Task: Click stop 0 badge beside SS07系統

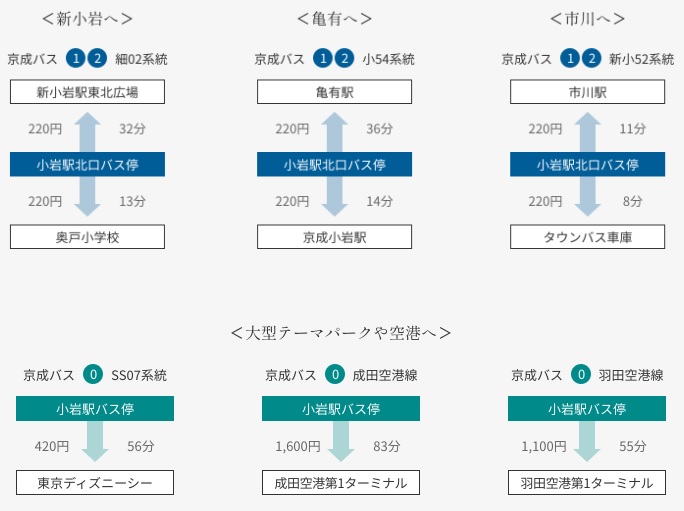Action: tap(93, 375)
